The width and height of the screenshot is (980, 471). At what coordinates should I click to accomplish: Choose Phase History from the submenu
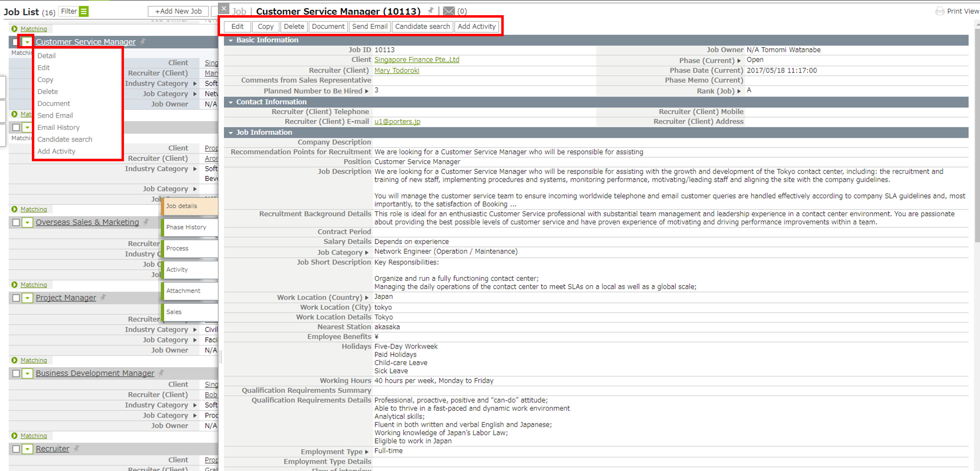pyautogui.click(x=186, y=227)
